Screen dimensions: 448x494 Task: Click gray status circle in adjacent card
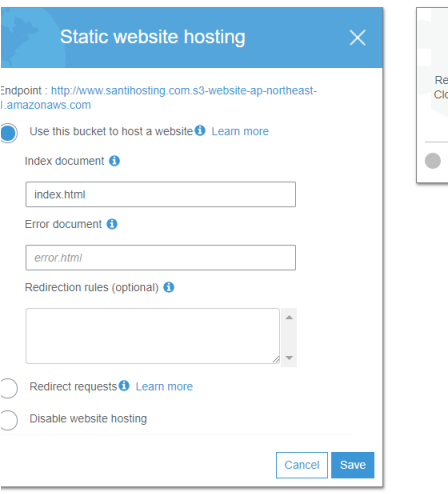point(433,161)
